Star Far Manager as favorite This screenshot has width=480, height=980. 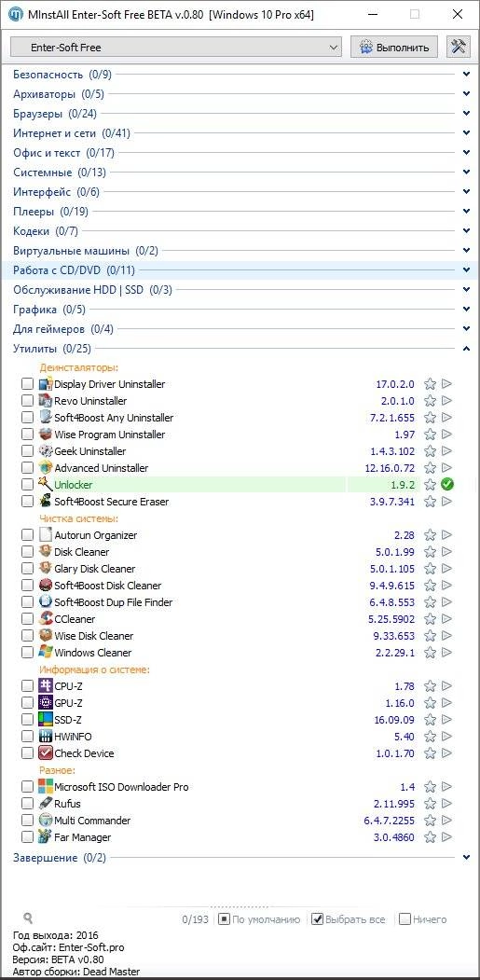point(430,837)
